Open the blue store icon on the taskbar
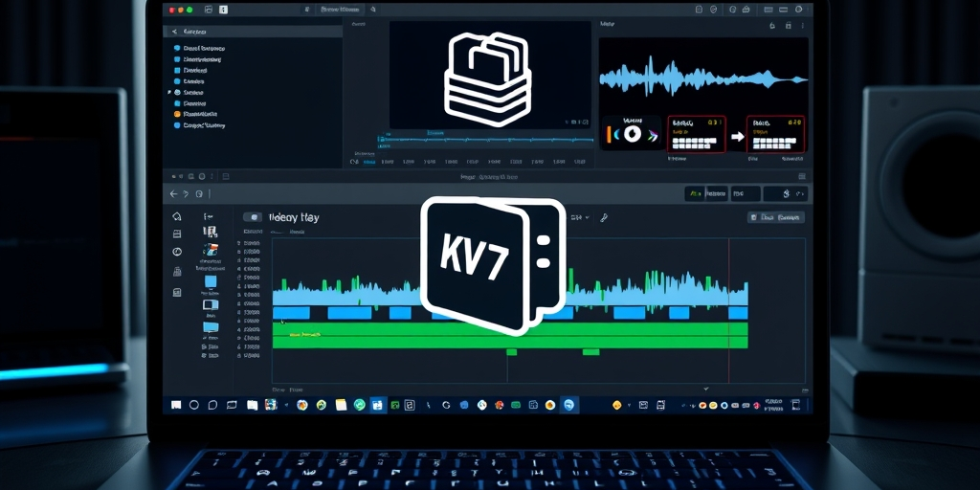 (377, 405)
